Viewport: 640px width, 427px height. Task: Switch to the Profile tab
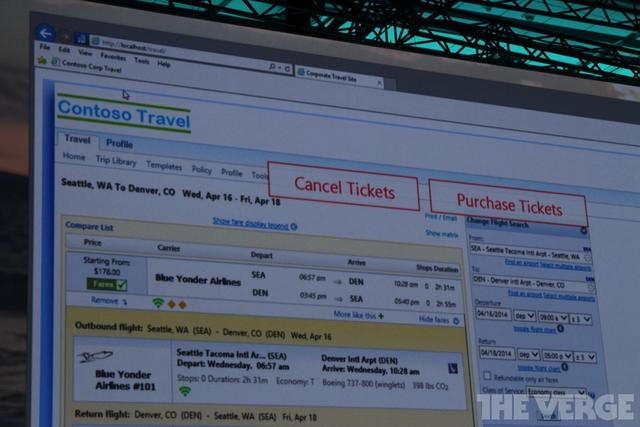119,143
